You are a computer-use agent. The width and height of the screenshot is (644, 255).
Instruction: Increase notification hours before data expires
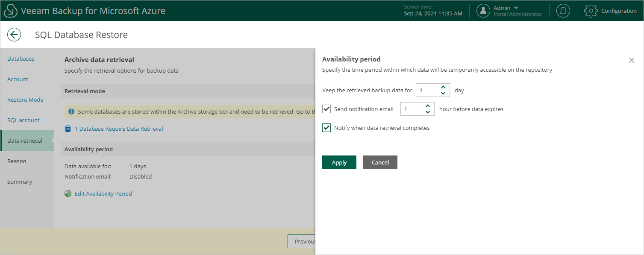coord(428,106)
